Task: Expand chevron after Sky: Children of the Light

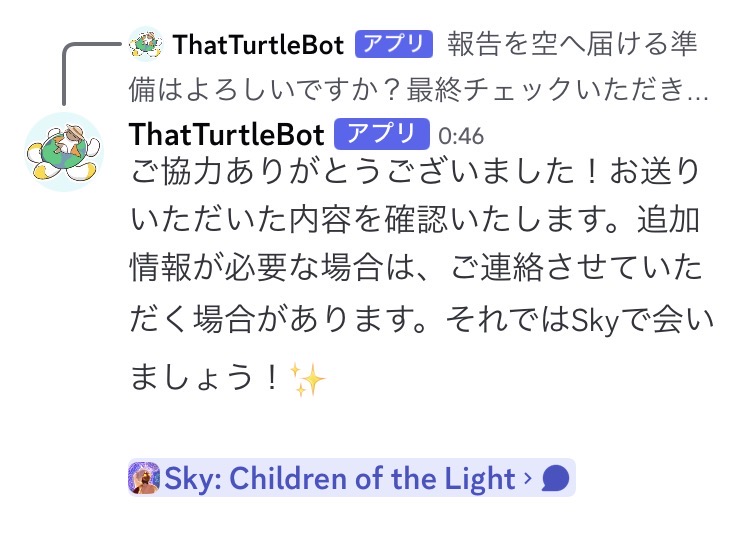Action: (527, 480)
